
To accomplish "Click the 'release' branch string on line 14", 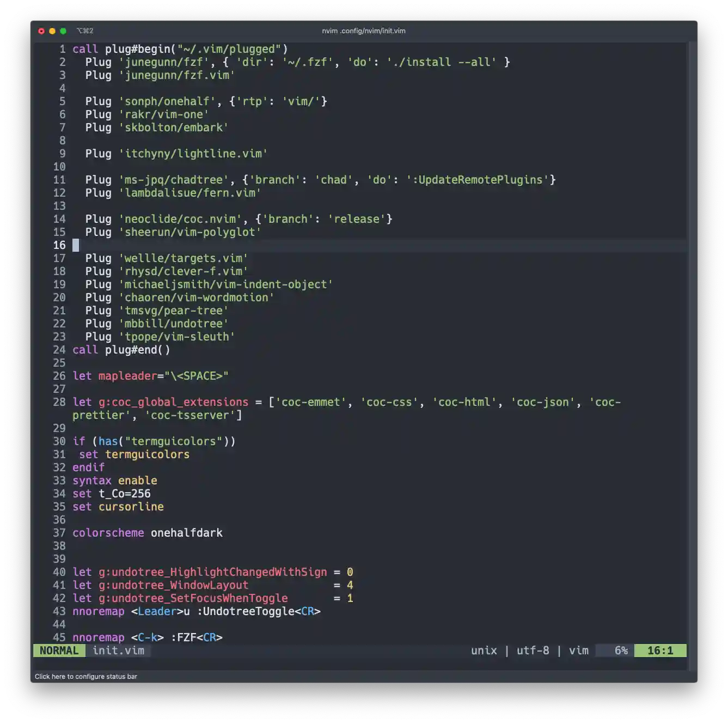I will point(357,219).
